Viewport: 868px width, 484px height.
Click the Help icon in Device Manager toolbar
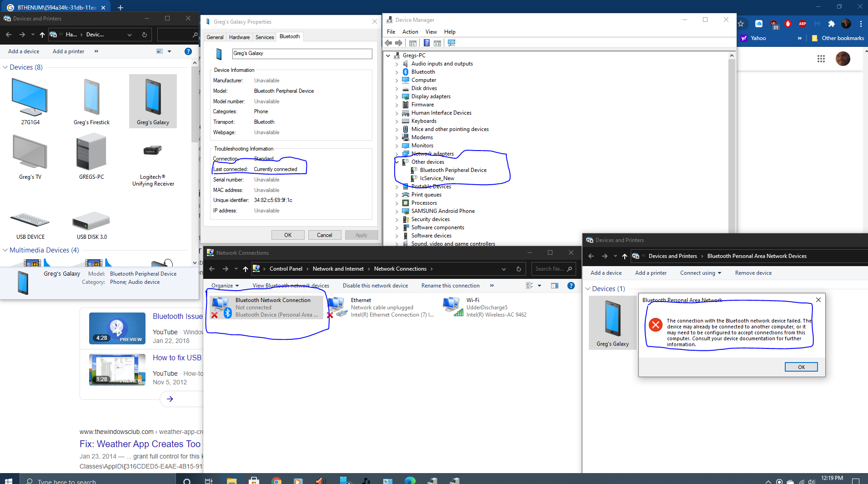426,43
